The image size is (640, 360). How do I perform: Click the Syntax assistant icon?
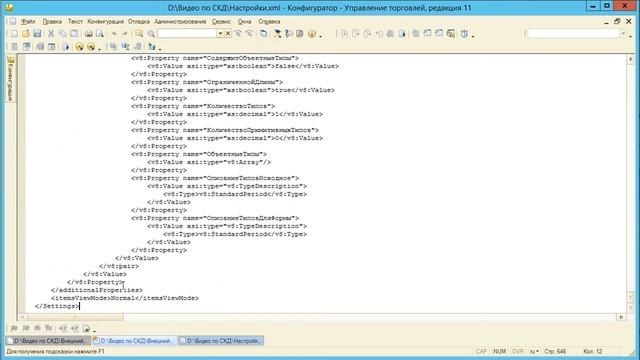click(x=278, y=33)
